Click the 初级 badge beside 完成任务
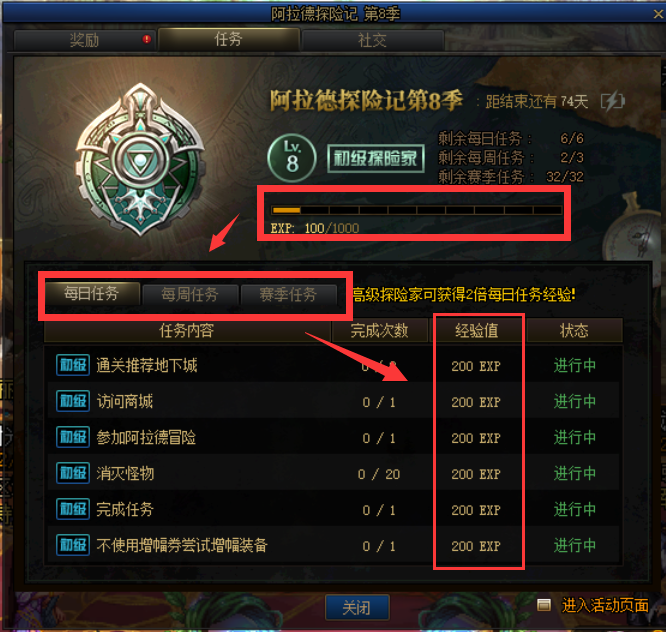Screen dimensions: 666x632 click(73, 509)
